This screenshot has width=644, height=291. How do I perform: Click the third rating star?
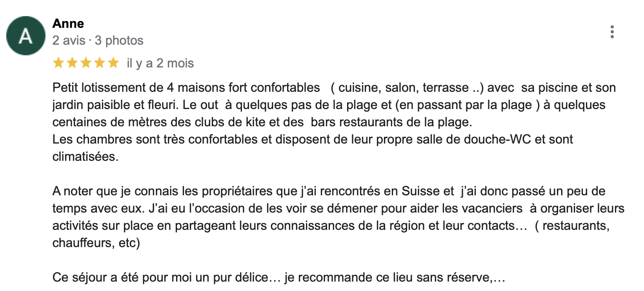point(86,63)
